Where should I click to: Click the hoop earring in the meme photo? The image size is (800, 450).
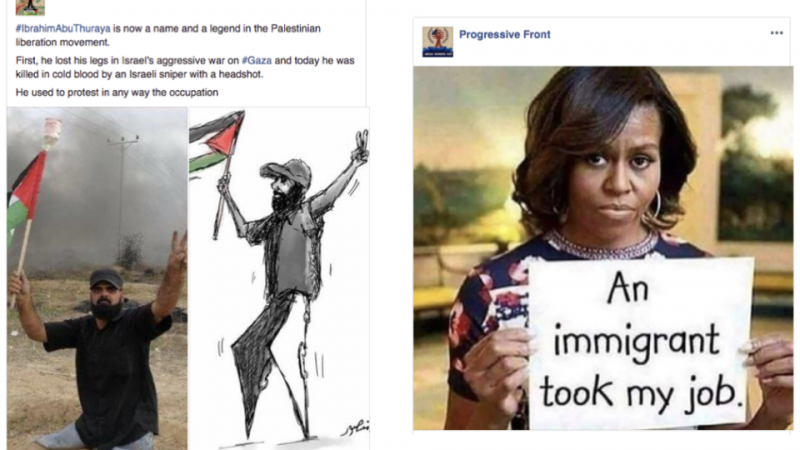pos(655,205)
